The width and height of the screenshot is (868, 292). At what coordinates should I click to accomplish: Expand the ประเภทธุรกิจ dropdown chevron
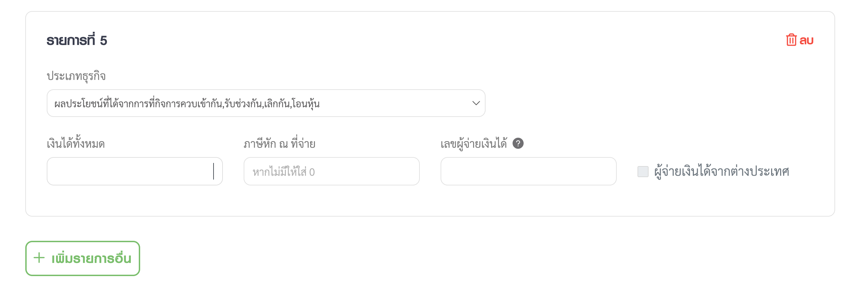pyautogui.click(x=476, y=103)
